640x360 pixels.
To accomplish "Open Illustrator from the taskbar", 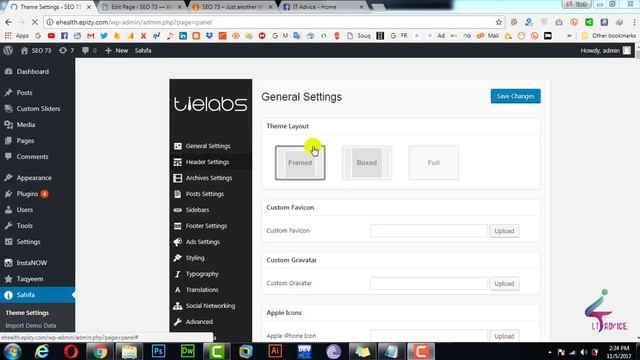I will pos(275,351).
